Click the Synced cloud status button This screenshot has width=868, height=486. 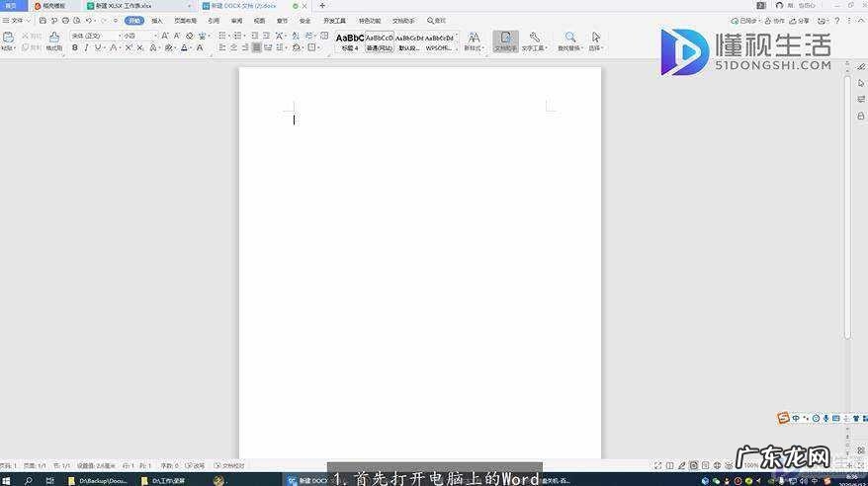tap(745, 21)
